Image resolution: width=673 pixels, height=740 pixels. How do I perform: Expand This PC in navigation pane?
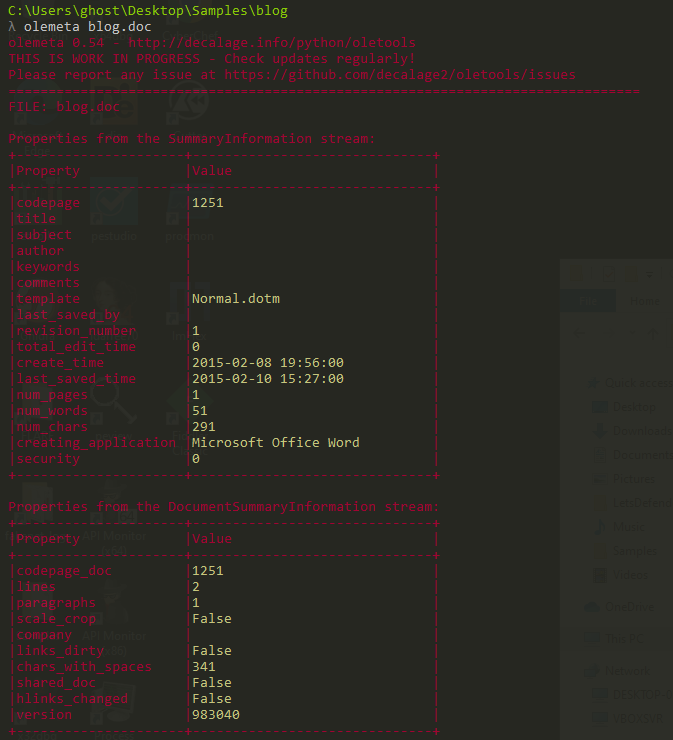point(624,638)
